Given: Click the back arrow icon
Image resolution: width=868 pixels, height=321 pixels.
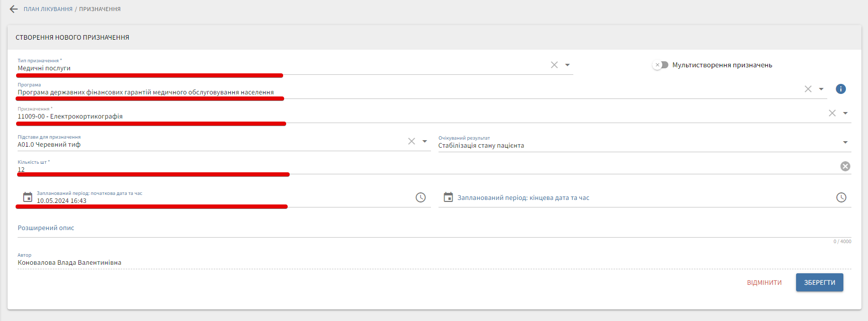Looking at the screenshot, I should [14, 9].
